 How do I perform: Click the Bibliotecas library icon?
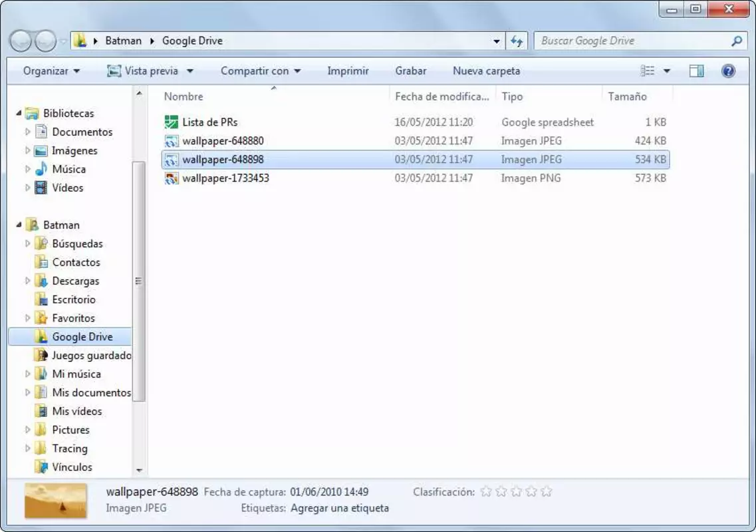[33, 113]
